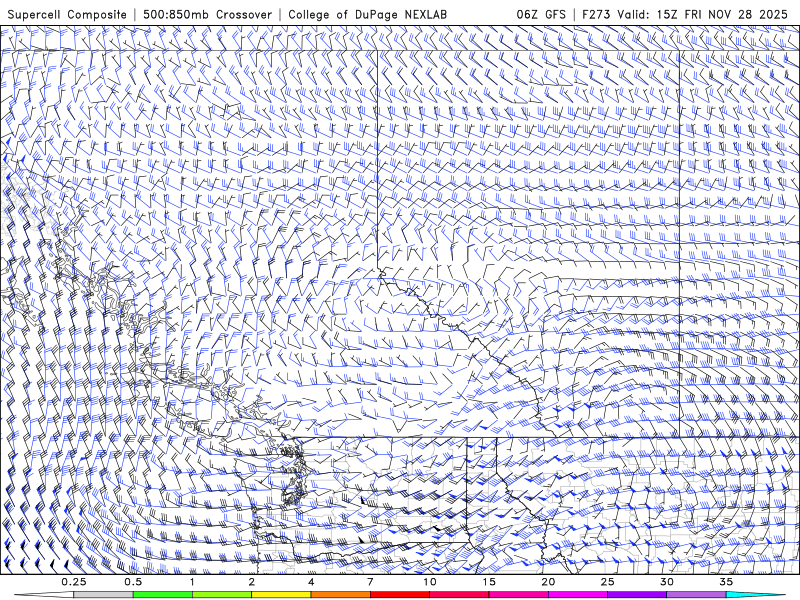Select the bright green 0.5–1 legend segment
The width and height of the screenshot is (800, 600).
[x=162, y=595]
